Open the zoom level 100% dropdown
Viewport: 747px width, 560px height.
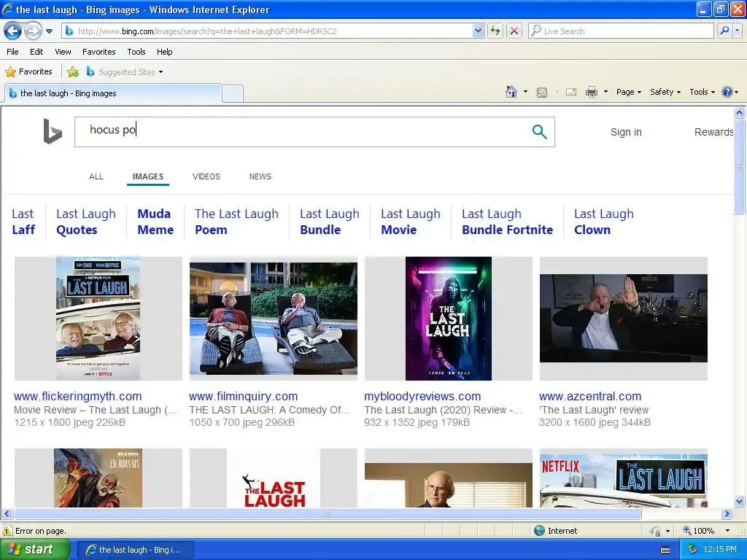click(x=727, y=531)
